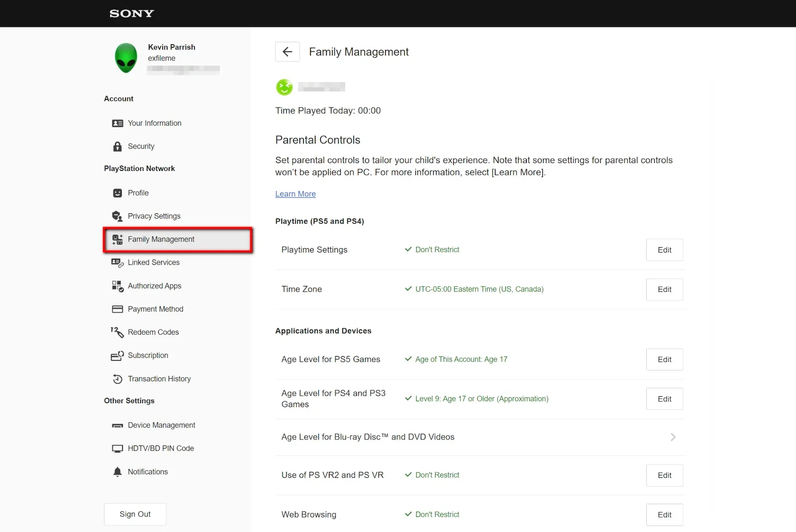This screenshot has width=796, height=532.
Task: Open the Profile icon in sidebar
Action: [x=117, y=193]
